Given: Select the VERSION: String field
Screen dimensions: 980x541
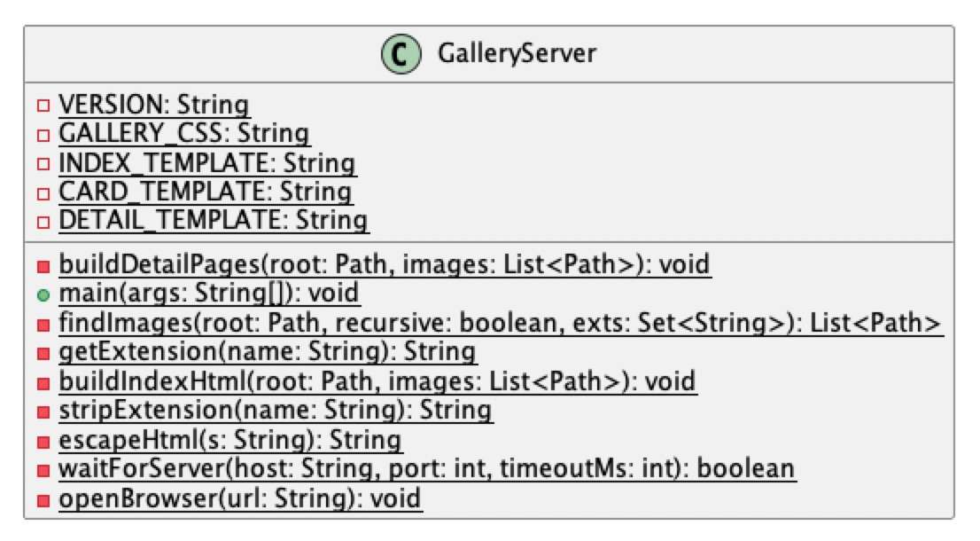Looking at the screenshot, I should 153,106.
